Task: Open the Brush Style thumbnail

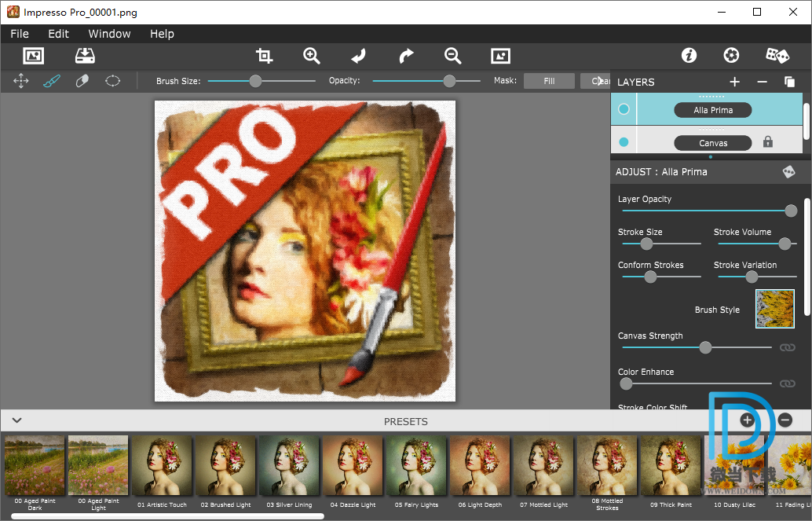Action: pos(775,309)
